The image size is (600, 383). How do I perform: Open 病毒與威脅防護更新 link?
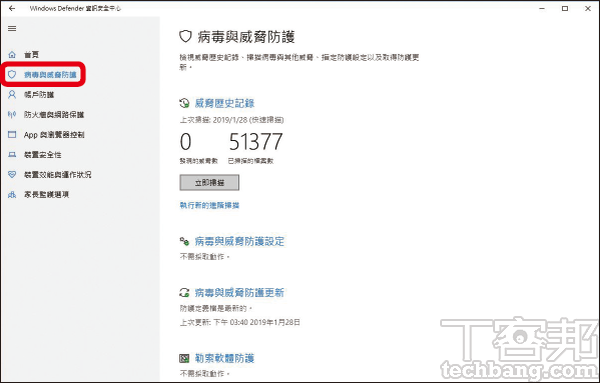coord(240,293)
